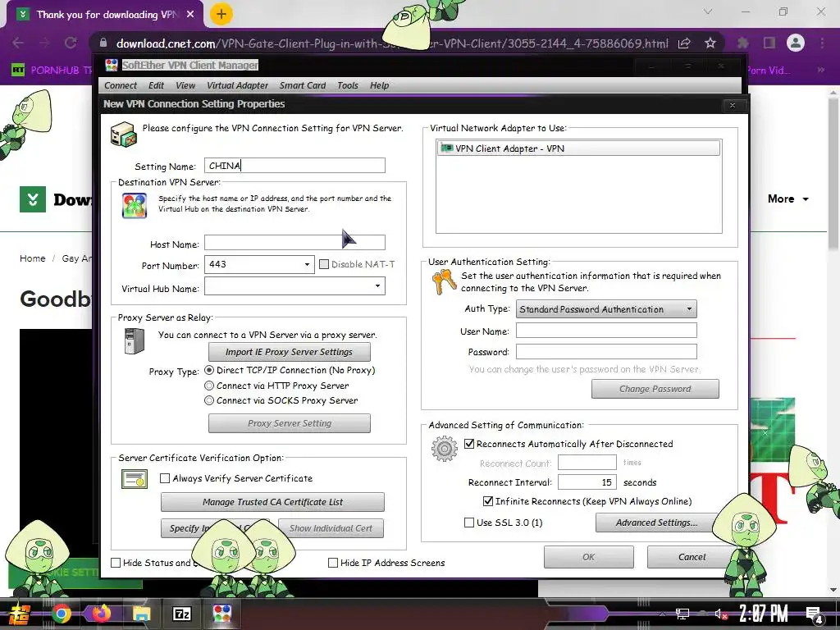
Task: Open the network tray icon
Action: click(682, 614)
